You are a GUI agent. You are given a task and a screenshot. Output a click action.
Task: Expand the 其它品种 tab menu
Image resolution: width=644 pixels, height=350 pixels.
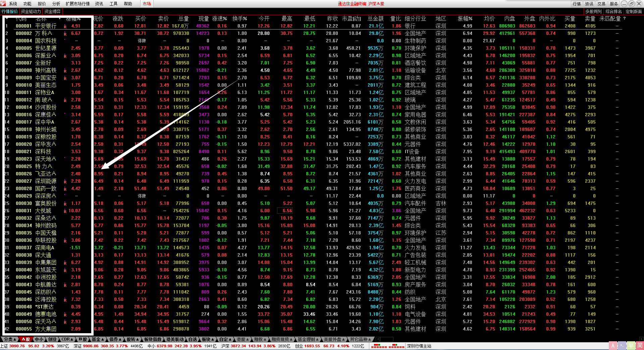(361, 339)
